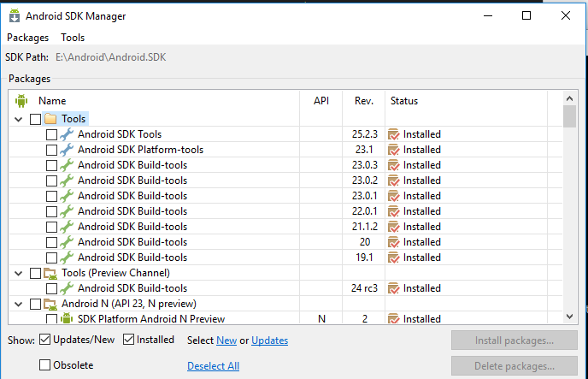Select the SDK Platform Android N Preview row
The height and width of the screenshot is (379, 588).
click(x=285, y=318)
